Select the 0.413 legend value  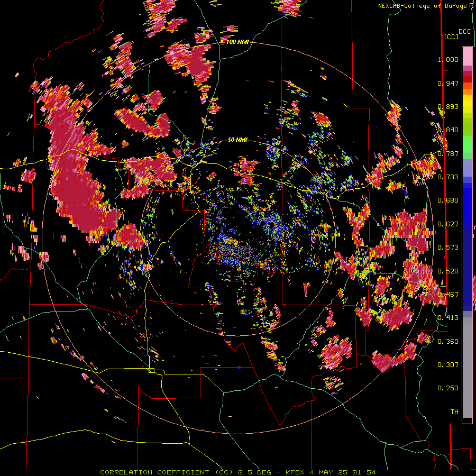(x=448, y=318)
